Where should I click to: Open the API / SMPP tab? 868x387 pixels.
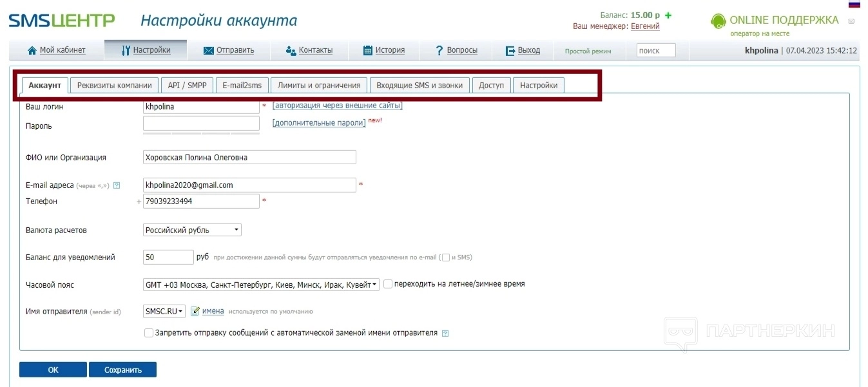[187, 85]
